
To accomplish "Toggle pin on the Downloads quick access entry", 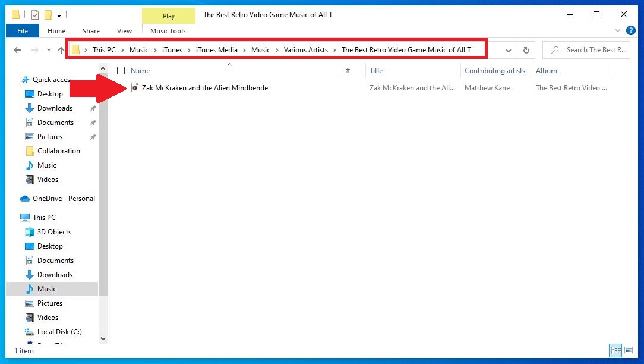I will 93,108.
